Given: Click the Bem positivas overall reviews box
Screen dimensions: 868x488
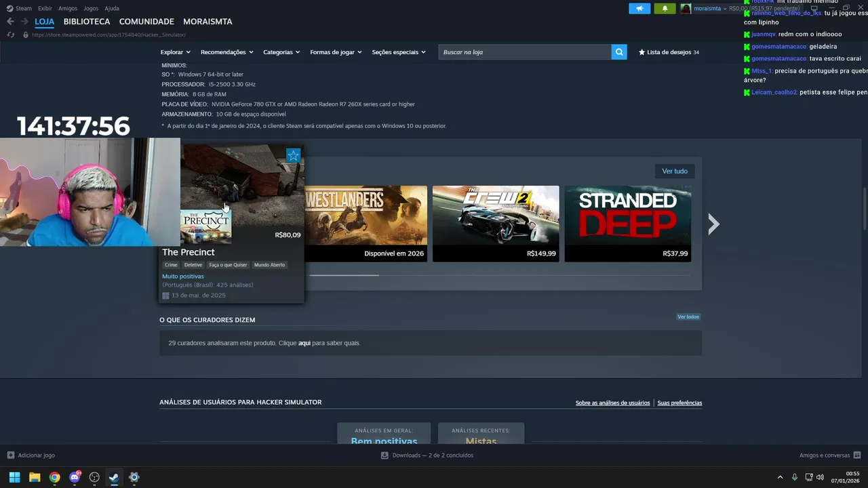Looking at the screenshot, I should [x=384, y=434].
